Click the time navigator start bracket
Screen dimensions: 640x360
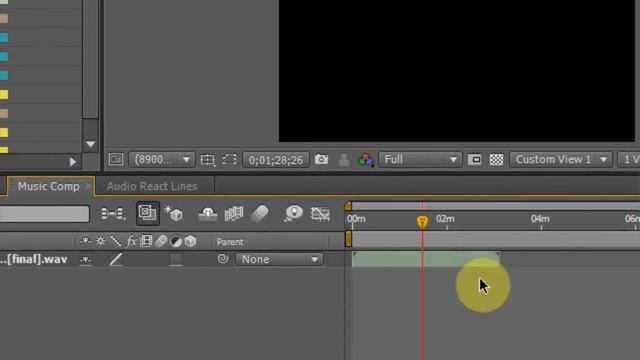coord(348,206)
